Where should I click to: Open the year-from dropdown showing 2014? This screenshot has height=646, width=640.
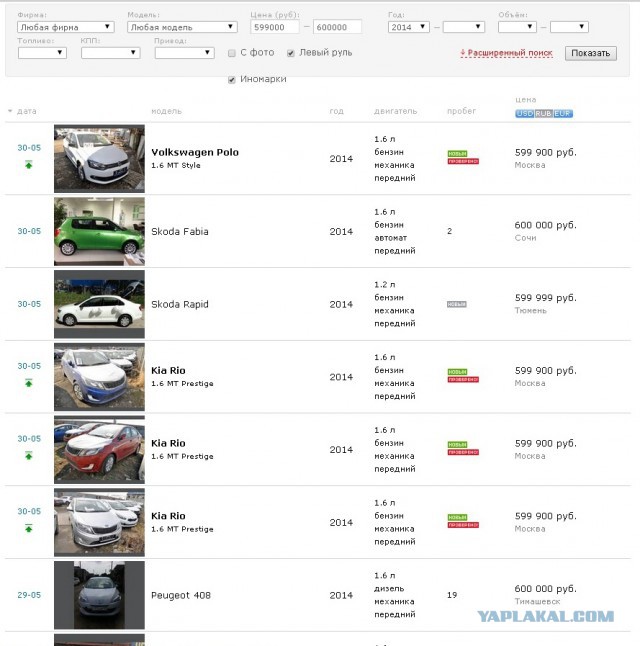pyautogui.click(x=408, y=27)
